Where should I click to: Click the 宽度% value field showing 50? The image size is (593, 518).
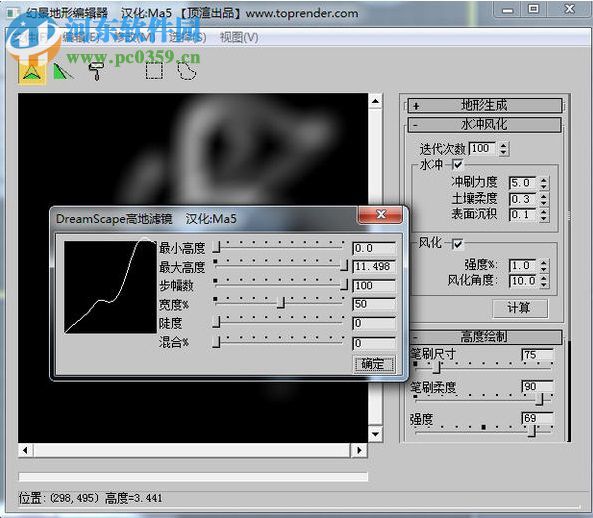pyautogui.click(x=374, y=304)
